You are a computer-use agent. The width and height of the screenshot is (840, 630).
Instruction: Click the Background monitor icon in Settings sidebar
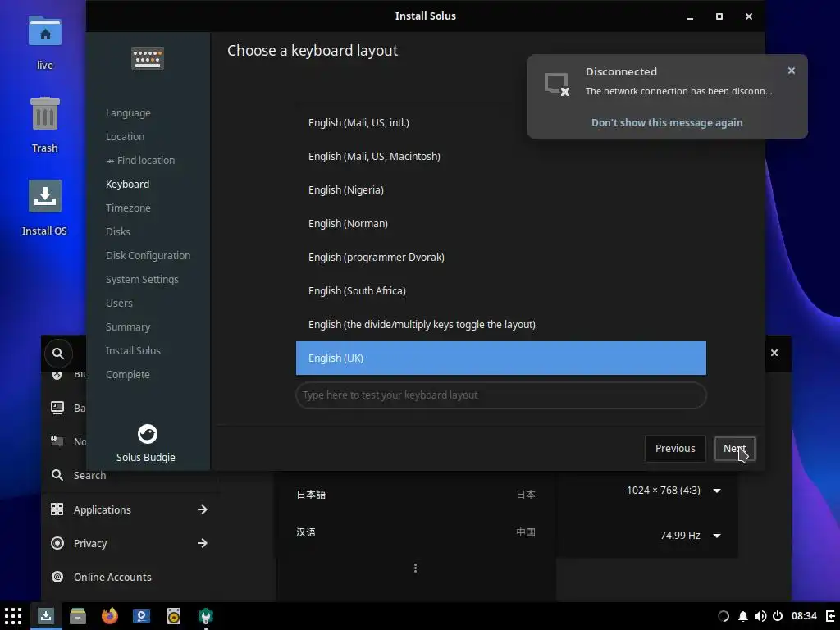pos(57,408)
